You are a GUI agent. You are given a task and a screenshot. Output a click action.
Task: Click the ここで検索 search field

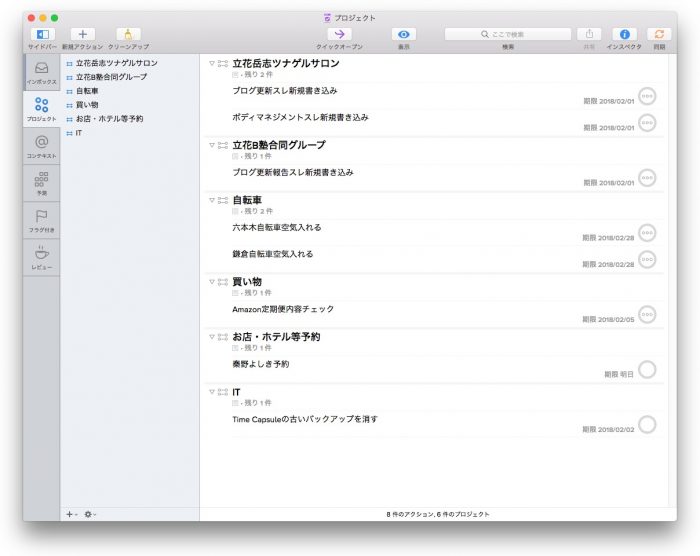point(508,34)
